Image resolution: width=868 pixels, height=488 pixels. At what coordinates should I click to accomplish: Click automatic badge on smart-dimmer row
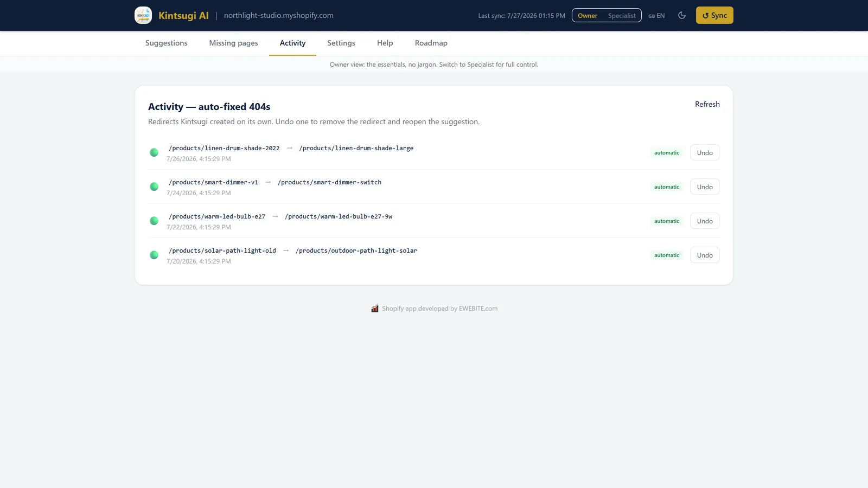[x=667, y=187]
